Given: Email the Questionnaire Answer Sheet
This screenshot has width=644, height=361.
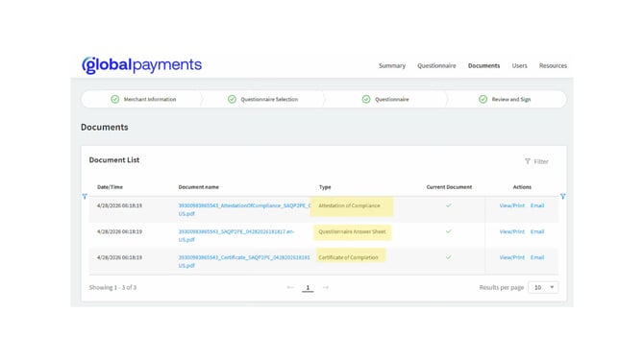Looking at the screenshot, I should (x=537, y=231).
